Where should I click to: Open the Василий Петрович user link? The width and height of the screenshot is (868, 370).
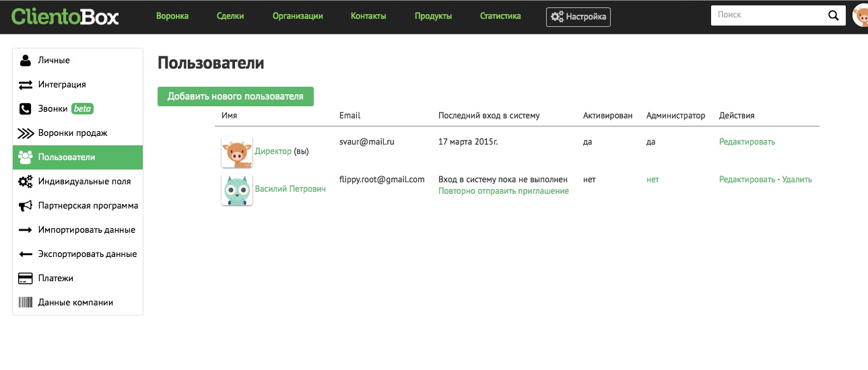290,189
